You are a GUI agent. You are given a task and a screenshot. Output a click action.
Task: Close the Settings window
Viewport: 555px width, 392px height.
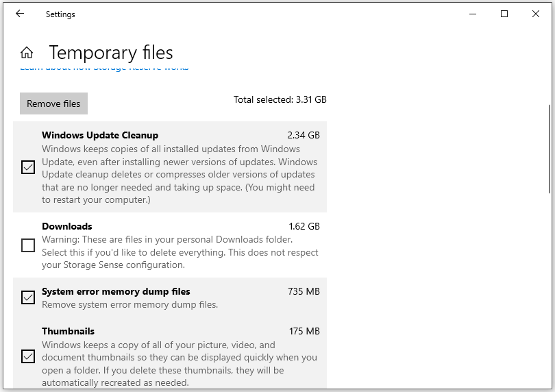pos(536,14)
